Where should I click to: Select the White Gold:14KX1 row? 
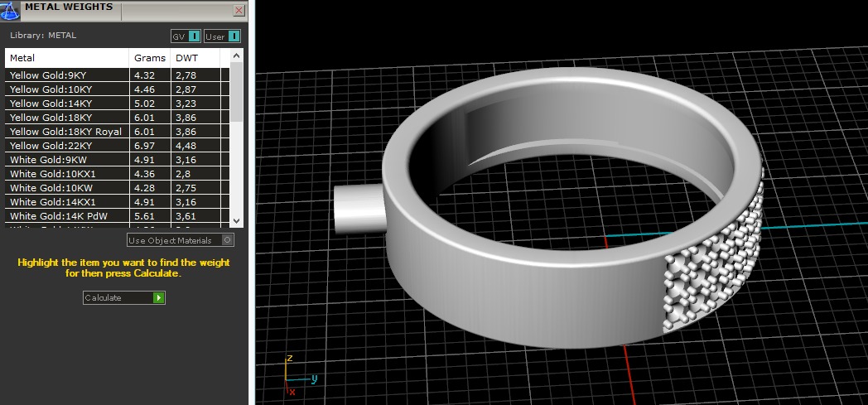(117, 202)
